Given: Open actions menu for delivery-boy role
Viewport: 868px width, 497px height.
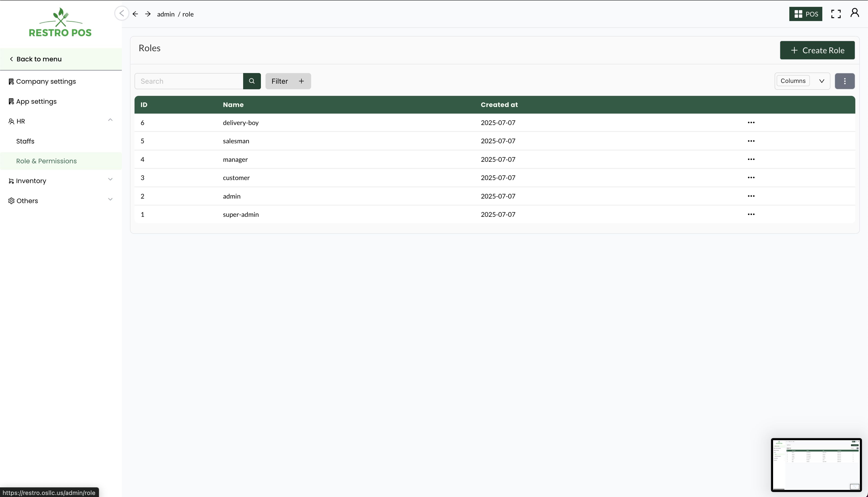Looking at the screenshot, I should click(751, 122).
